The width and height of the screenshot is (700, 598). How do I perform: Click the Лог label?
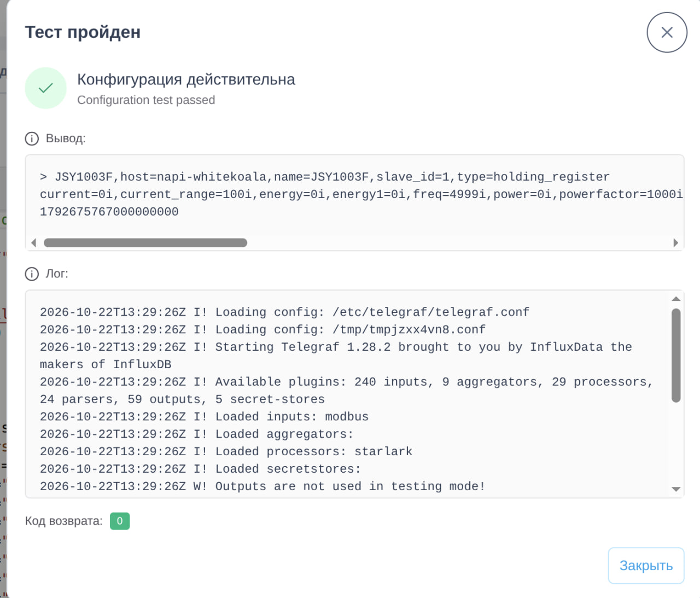coord(57,274)
